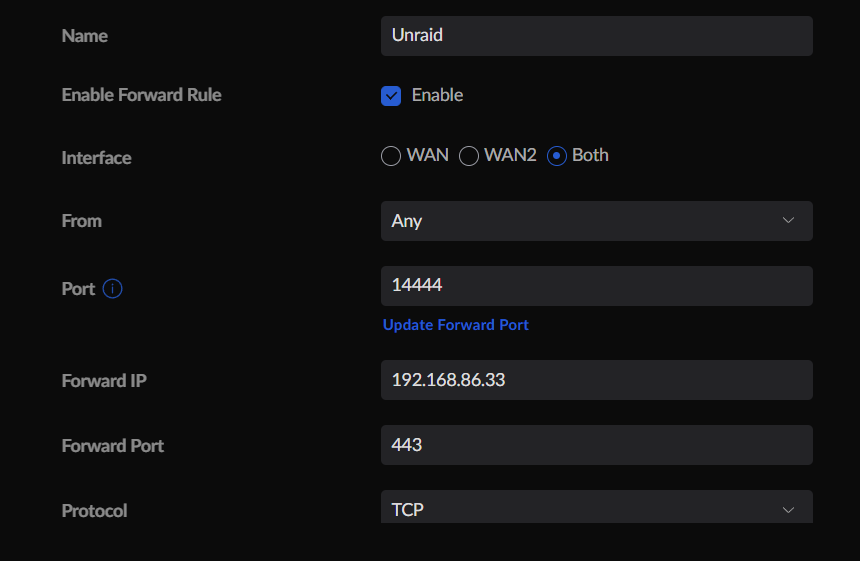Viewport: 860px width, 561px height.
Task: Click the WAN radio label text
Action: (427, 155)
